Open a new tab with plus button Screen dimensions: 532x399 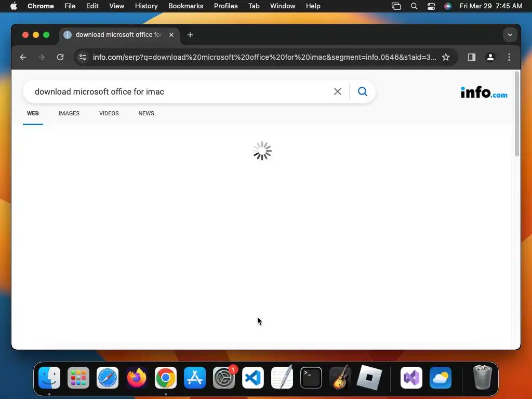coord(190,35)
